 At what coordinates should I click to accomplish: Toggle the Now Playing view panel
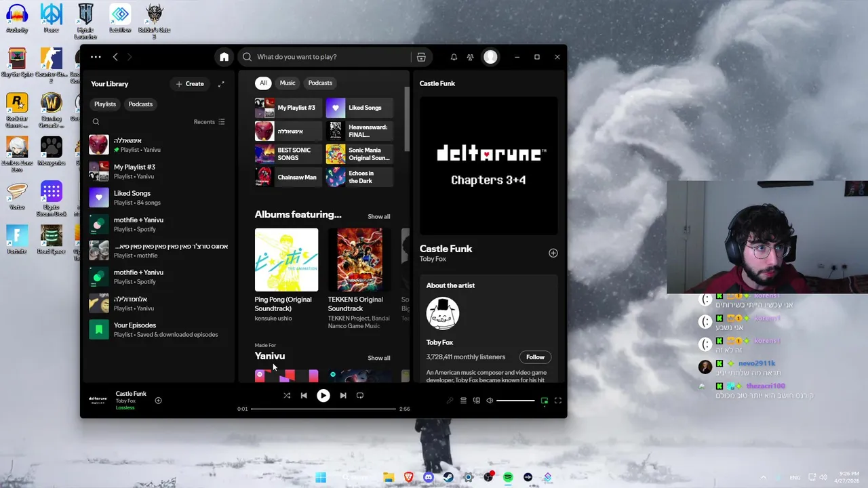[544, 401]
